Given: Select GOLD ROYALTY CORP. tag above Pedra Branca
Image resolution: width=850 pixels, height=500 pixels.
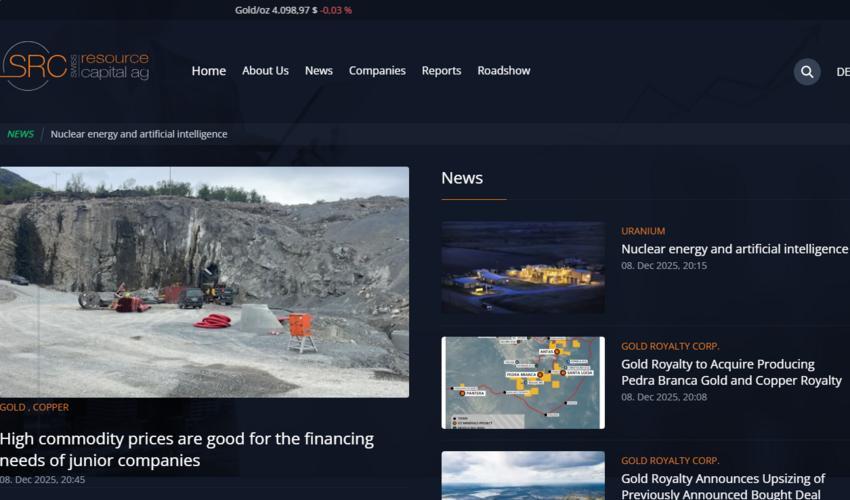Looking at the screenshot, I should pos(670,346).
